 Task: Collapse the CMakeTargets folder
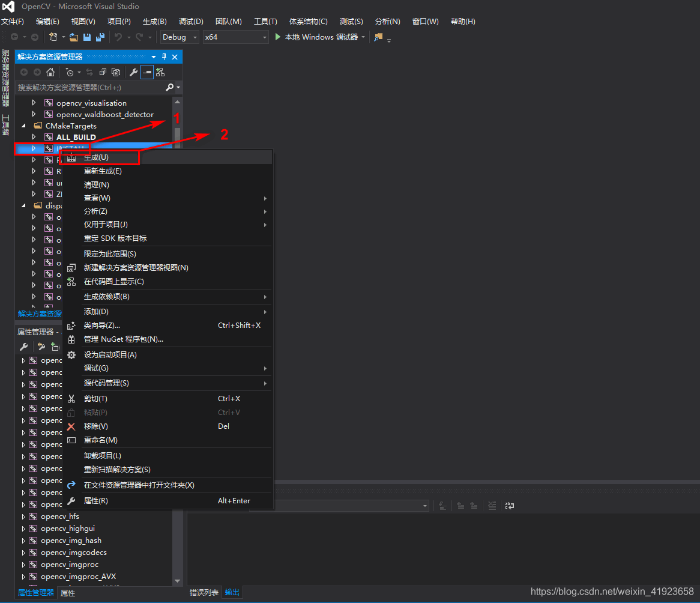coord(23,126)
